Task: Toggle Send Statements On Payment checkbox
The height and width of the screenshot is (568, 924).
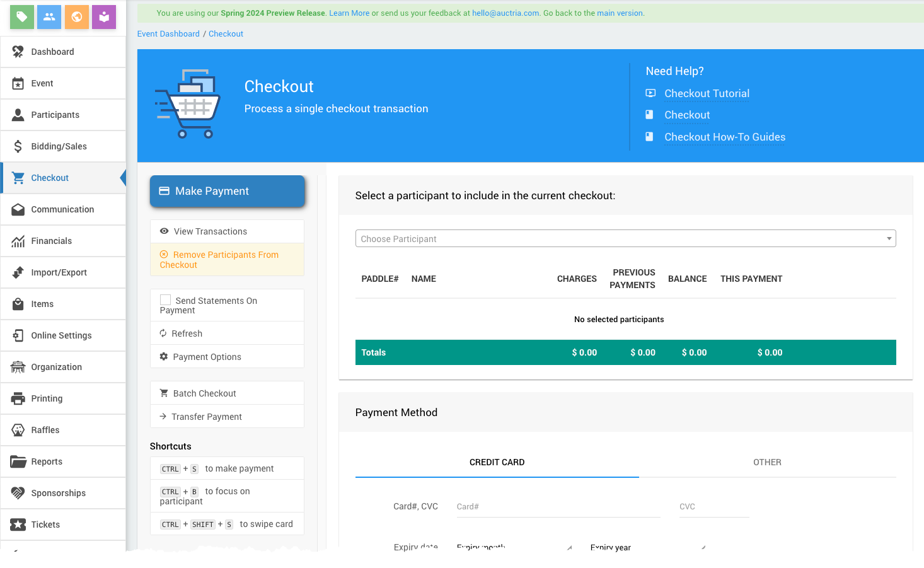Action: point(166,300)
